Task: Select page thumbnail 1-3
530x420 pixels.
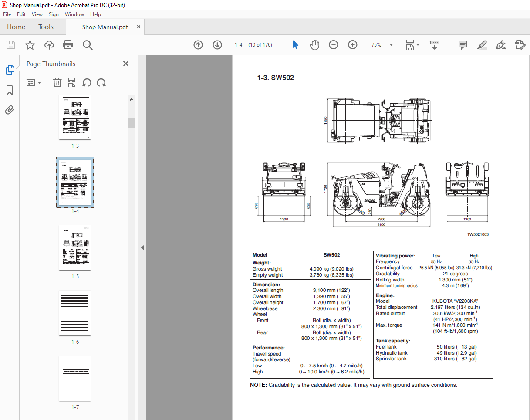Action: [x=75, y=117]
